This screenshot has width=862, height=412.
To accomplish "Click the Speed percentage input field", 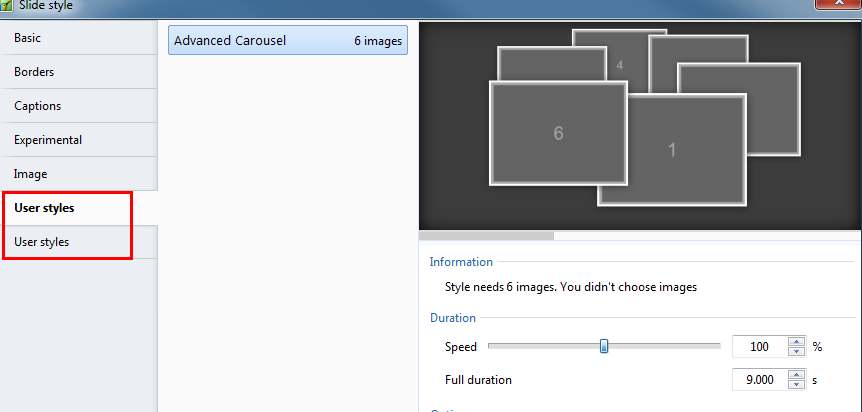I will (x=760, y=347).
